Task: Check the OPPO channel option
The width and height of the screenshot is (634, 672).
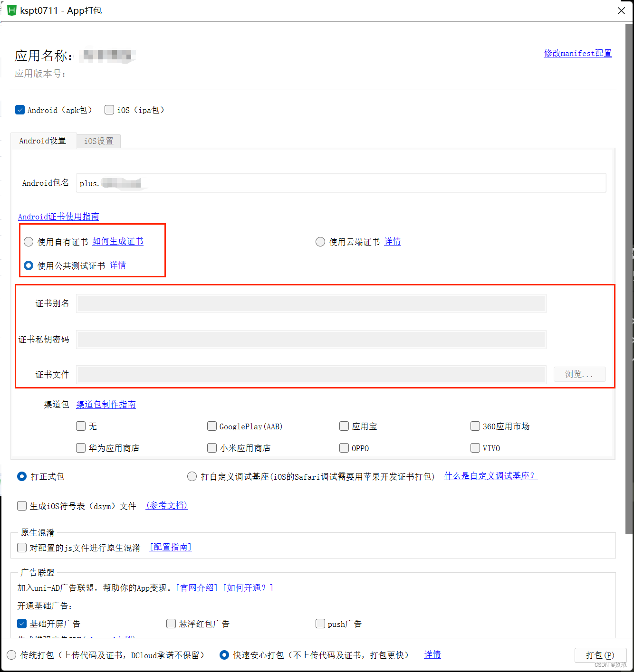Action: click(344, 448)
